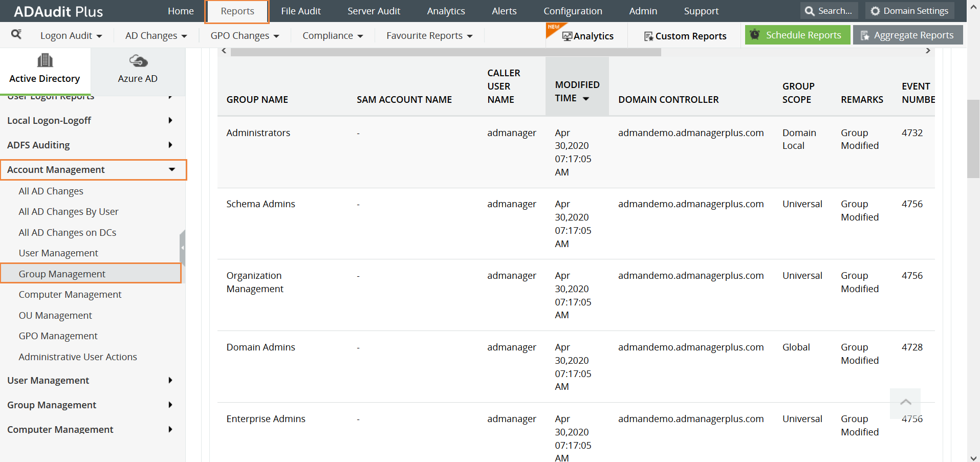Open the Admin tab
This screenshot has width=980, height=462.
(x=643, y=11)
